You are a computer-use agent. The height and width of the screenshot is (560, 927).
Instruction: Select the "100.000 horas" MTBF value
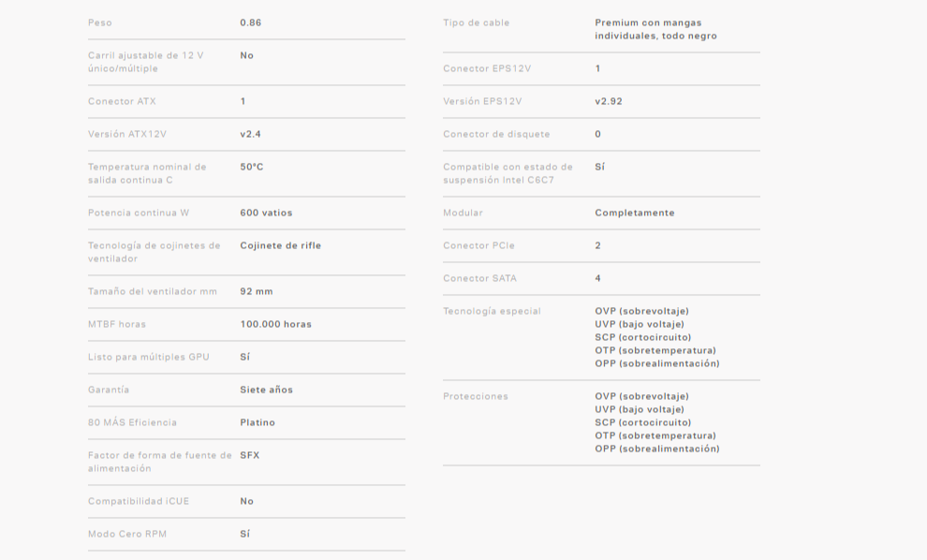tap(275, 324)
